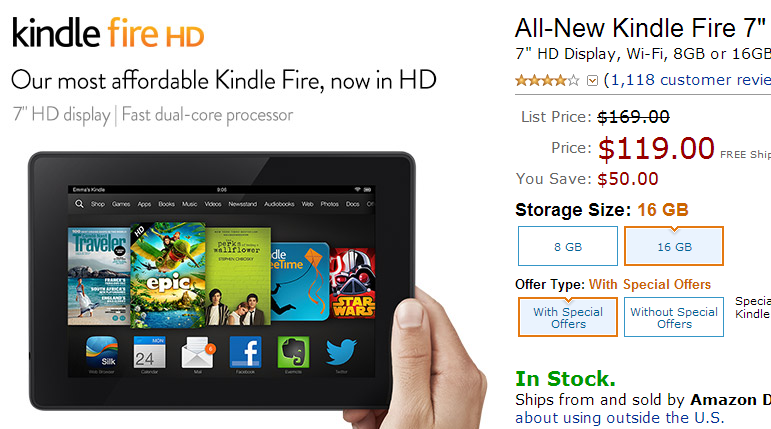Click the Traveler magazine cover
Image resolution: width=771 pixels, height=429 pixels.
click(99, 276)
